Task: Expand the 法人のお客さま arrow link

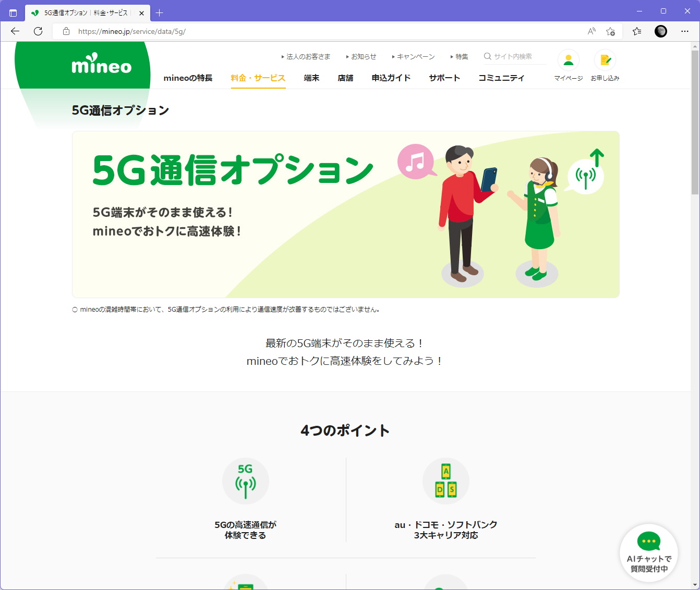Action: coord(307,56)
